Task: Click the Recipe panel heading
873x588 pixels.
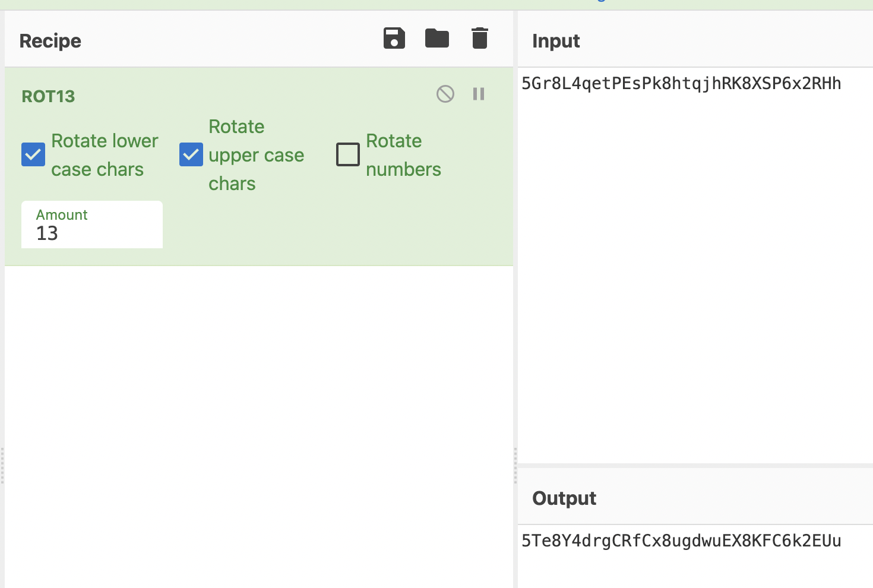Action: coord(50,41)
